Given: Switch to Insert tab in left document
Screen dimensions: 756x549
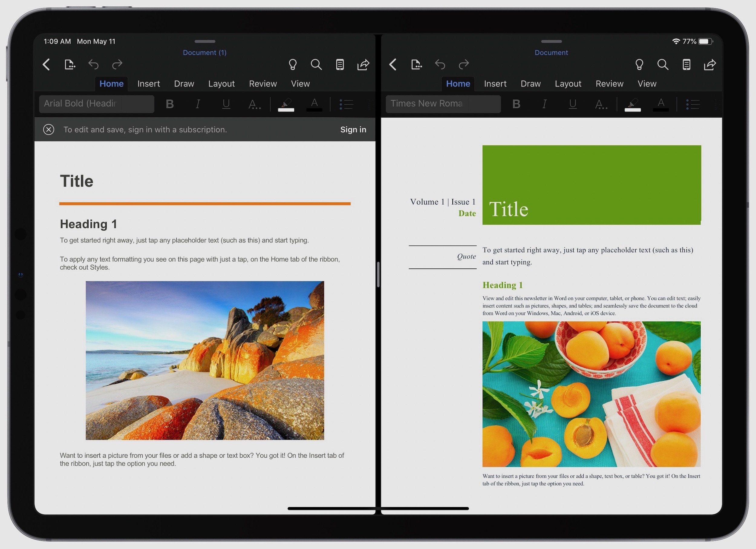Looking at the screenshot, I should (148, 84).
